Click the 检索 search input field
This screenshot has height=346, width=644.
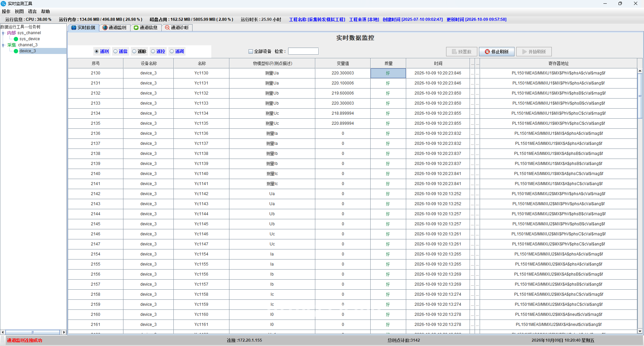(303, 51)
